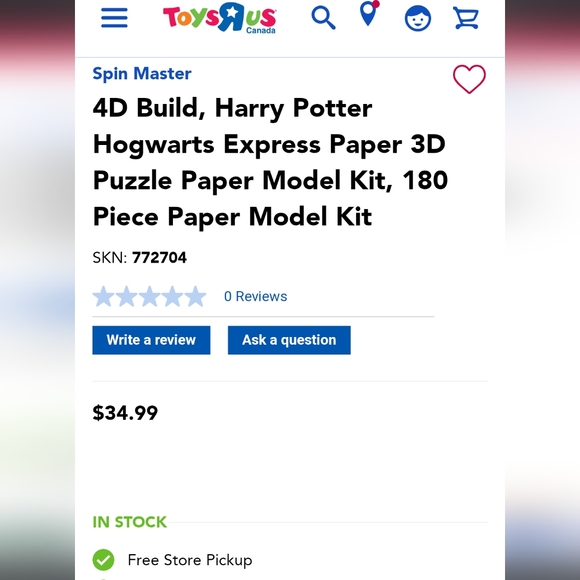Screen dimensions: 580x580
Task: Open the store locator pin icon
Action: [370, 13]
